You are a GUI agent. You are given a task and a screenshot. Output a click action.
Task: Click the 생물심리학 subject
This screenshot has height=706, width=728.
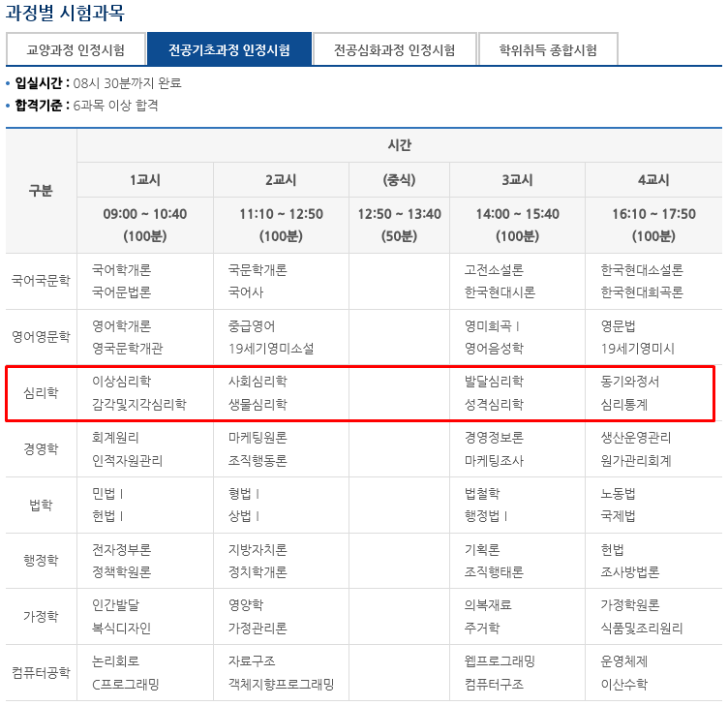258,405
